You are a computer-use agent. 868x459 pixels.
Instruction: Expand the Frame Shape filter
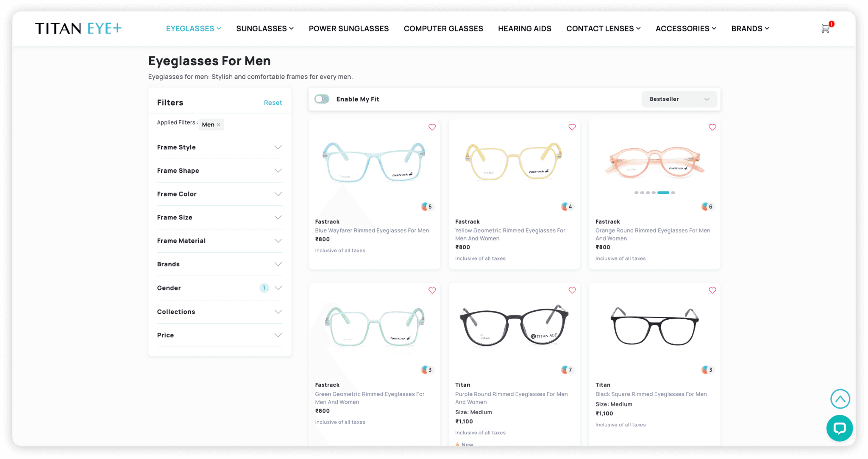pyautogui.click(x=220, y=171)
